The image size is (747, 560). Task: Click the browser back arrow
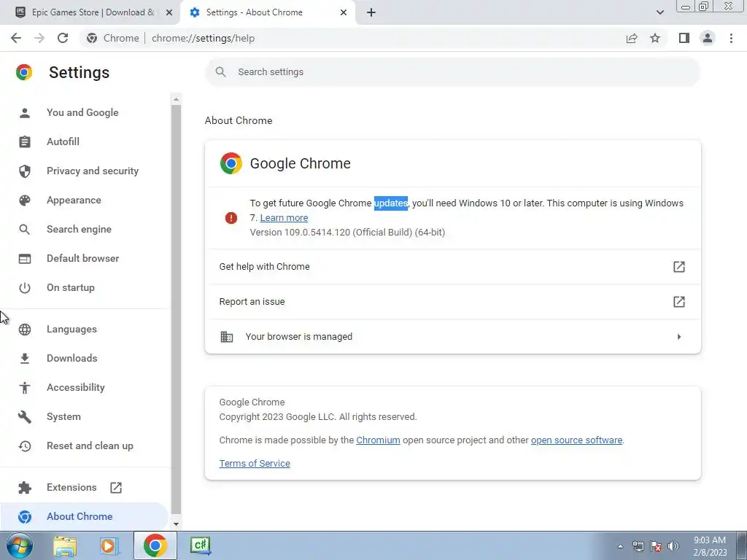(16, 38)
